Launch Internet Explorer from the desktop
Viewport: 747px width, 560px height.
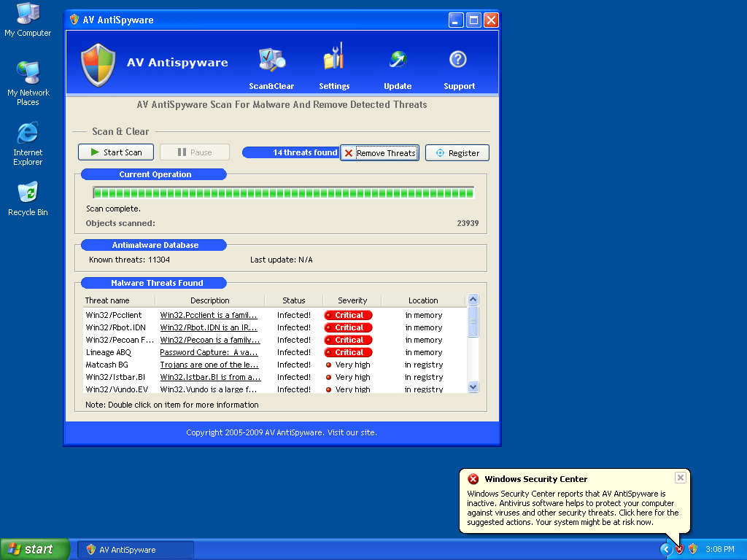coord(28,133)
